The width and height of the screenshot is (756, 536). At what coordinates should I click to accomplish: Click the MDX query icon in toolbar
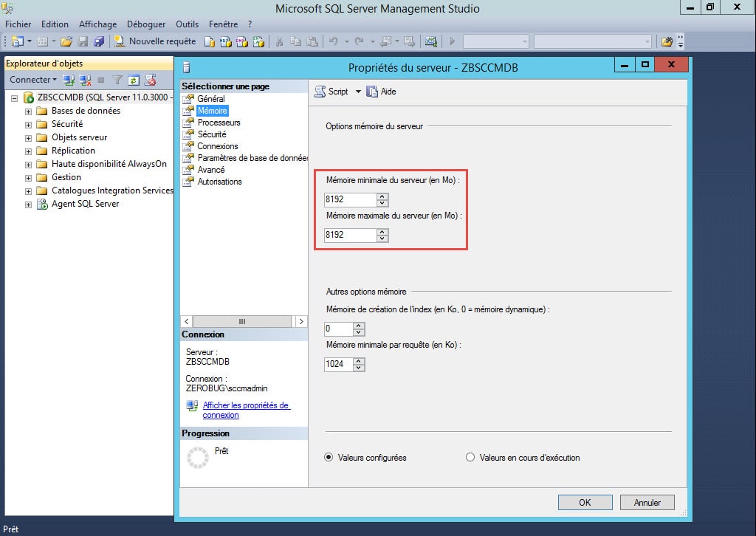point(226,42)
